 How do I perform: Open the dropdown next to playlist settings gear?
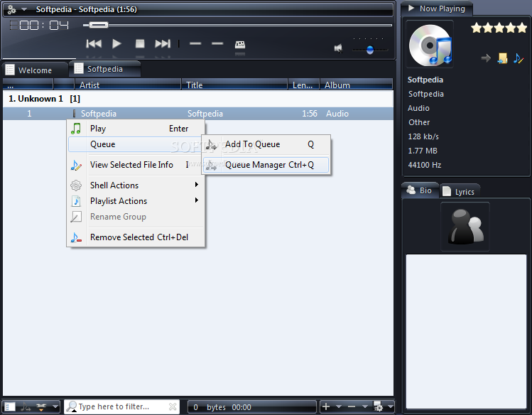click(391, 406)
